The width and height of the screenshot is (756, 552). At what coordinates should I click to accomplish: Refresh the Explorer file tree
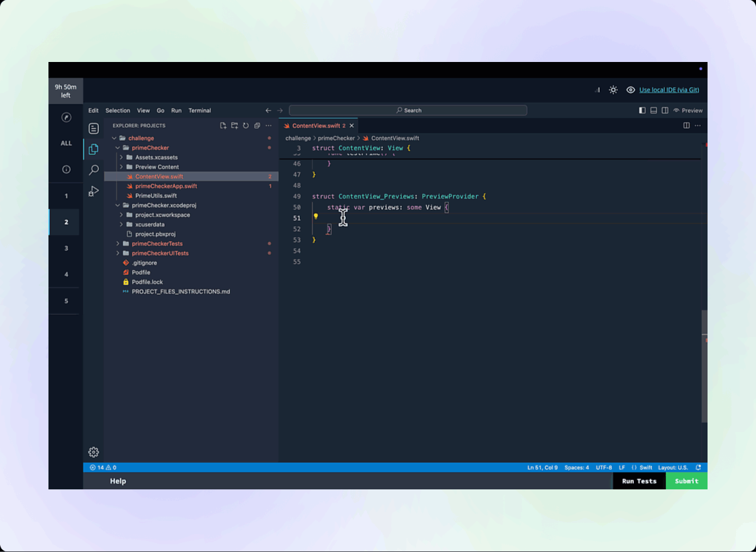[246, 126]
